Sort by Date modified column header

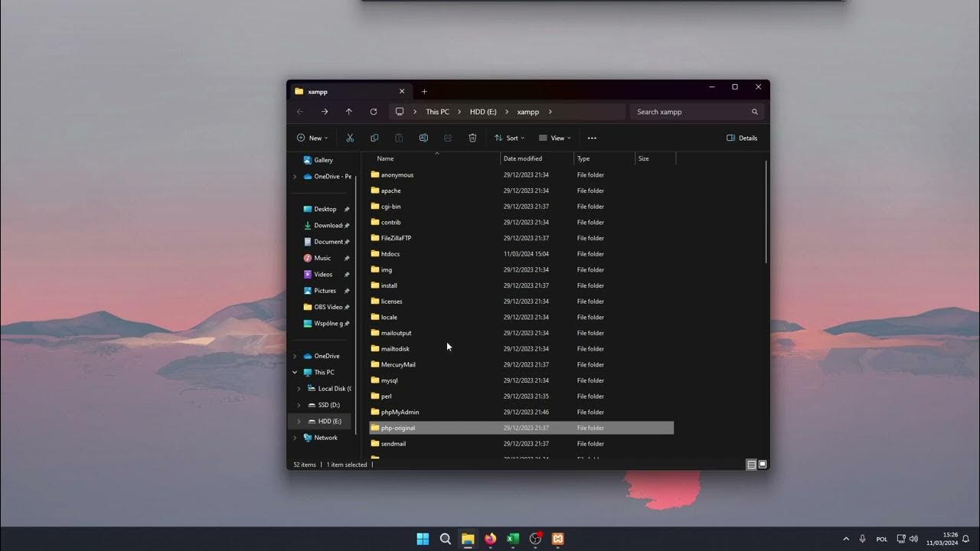[x=537, y=158]
